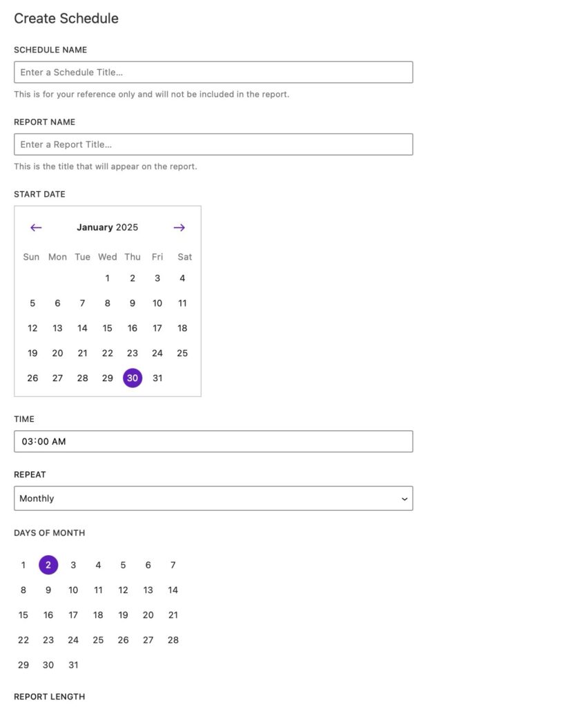Select day 18 in Days of Month
This screenshot has height=707, width=588.
[98, 615]
